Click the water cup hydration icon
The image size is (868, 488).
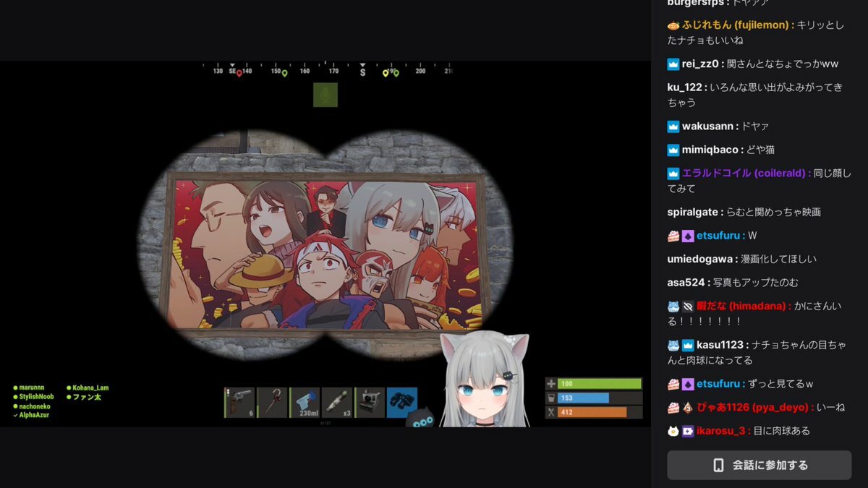click(x=551, y=398)
